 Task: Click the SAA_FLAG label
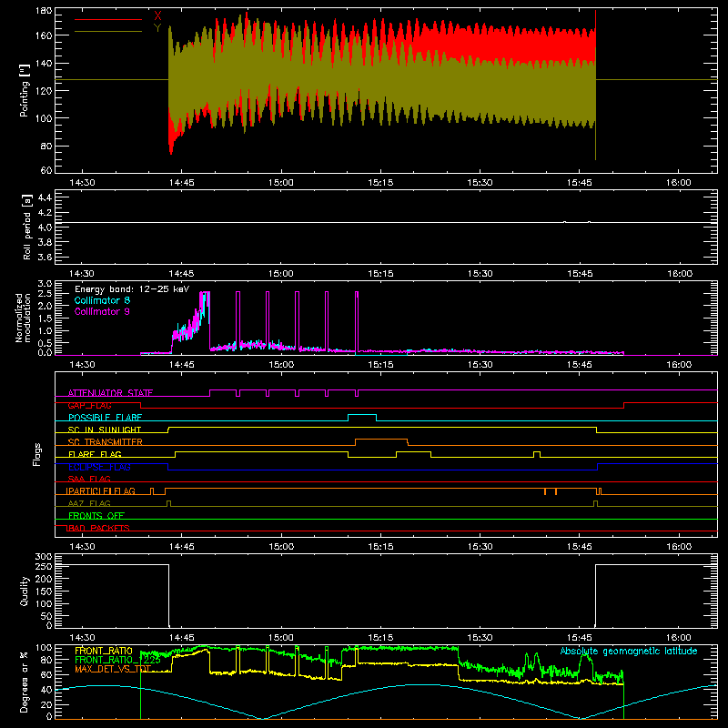click(x=89, y=479)
